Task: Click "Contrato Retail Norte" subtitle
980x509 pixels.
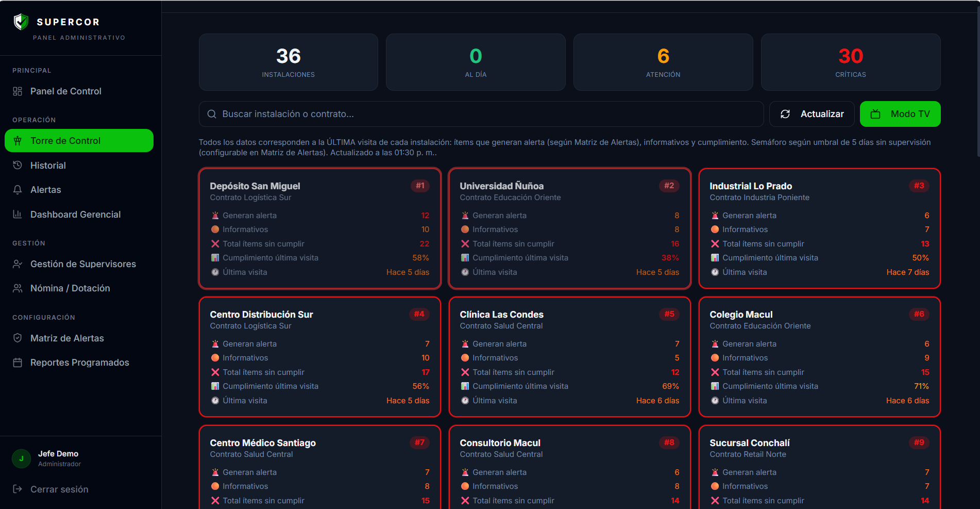Action: [748, 454]
